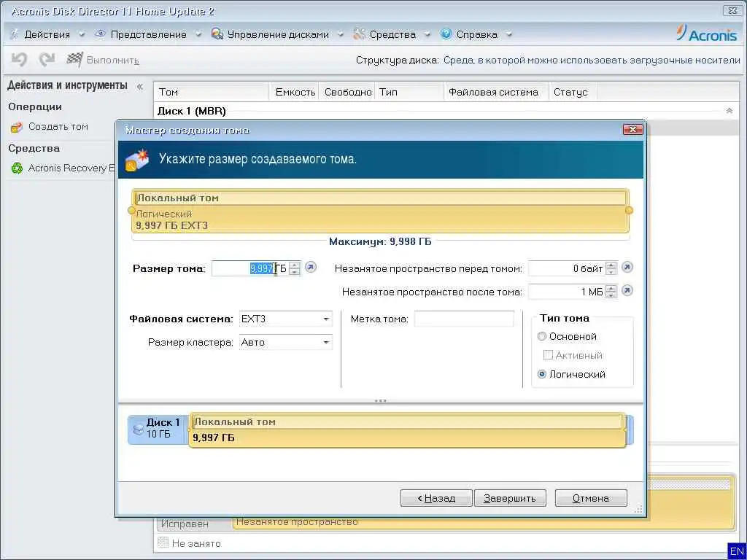The width and height of the screenshot is (747, 560).
Task: Click the Acronis Recovery green icon
Action: pos(17,168)
